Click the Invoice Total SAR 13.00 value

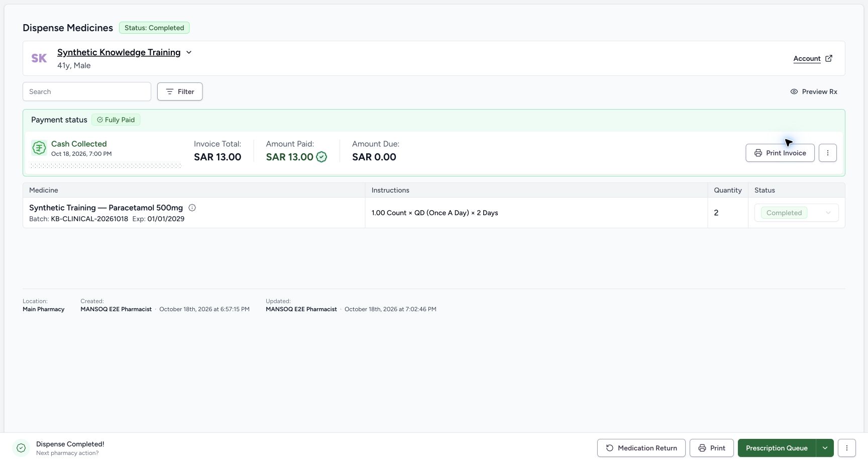218,157
